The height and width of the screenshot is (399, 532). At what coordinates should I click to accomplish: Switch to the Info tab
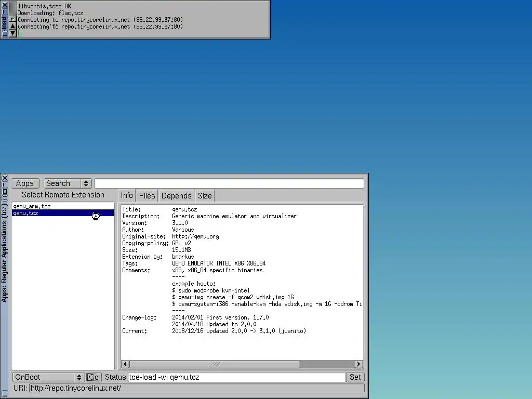tap(127, 196)
